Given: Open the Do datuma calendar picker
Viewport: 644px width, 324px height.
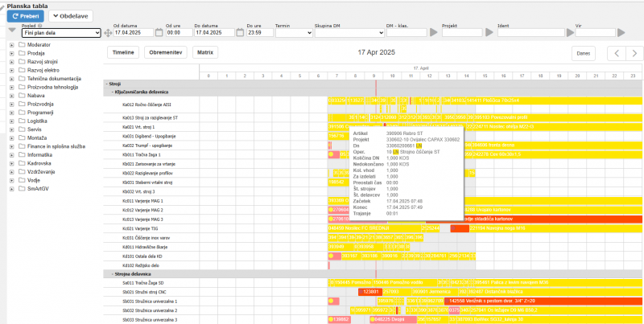Looking at the screenshot, I should coord(239,33).
